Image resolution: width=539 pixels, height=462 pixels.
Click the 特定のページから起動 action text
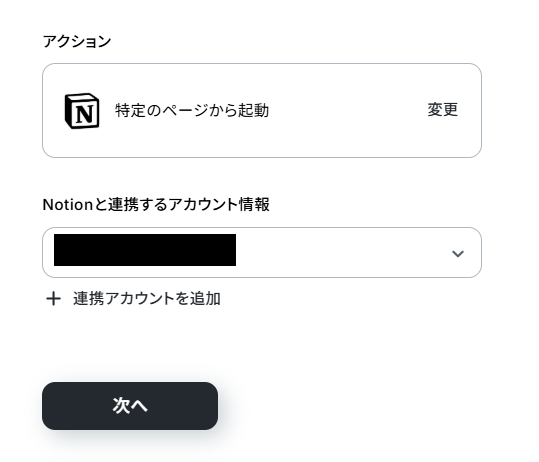click(192, 110)
